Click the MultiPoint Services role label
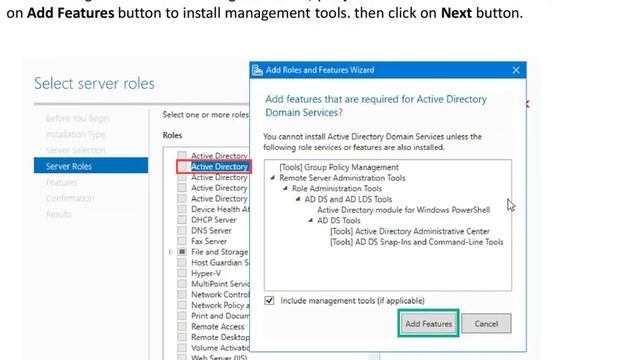The width and height of the screenshot is (640, 360). click(220, 284)
